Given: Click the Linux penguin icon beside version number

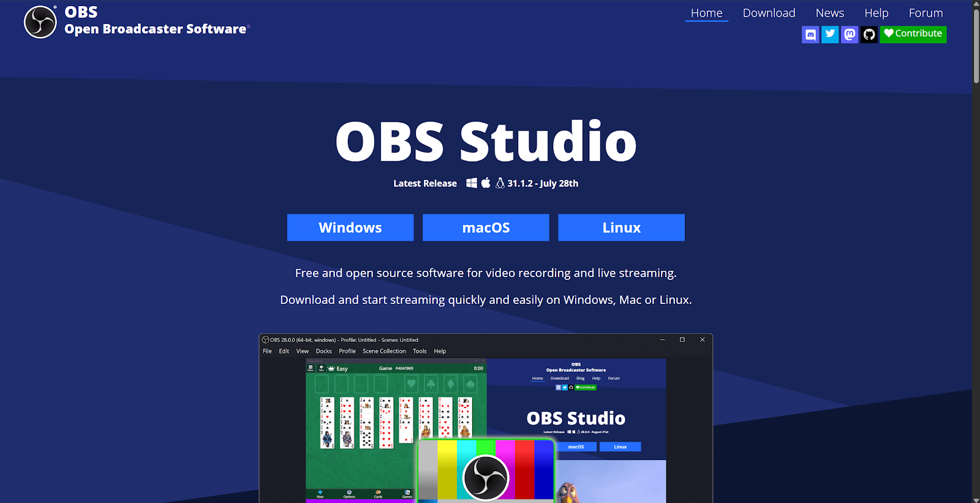Looking at the screenshot, I should pos(500,183).
